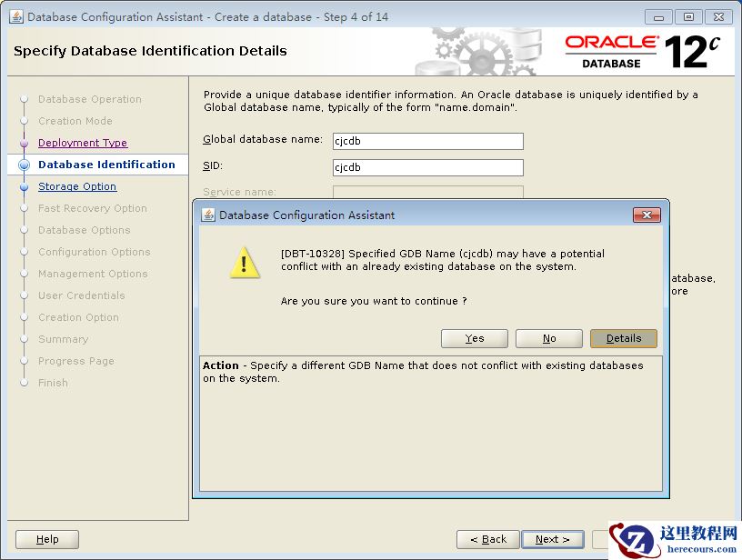
Task: Click the 'Are you sure you want to continue' text
Action: point(374,301)
